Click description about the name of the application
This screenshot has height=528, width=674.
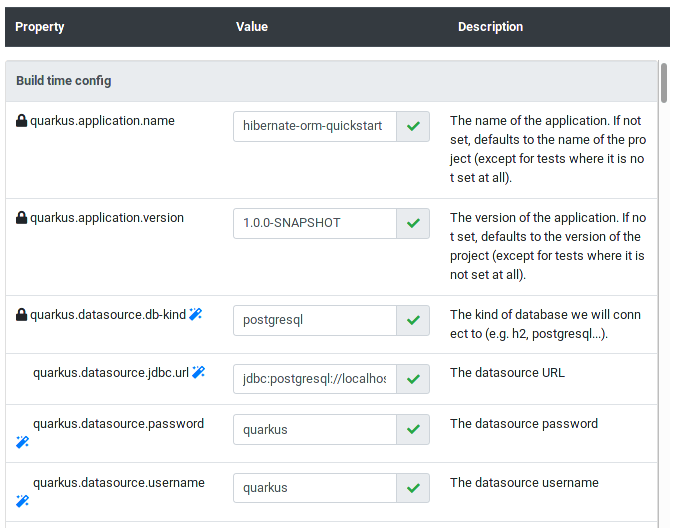[x=548, y=149]
